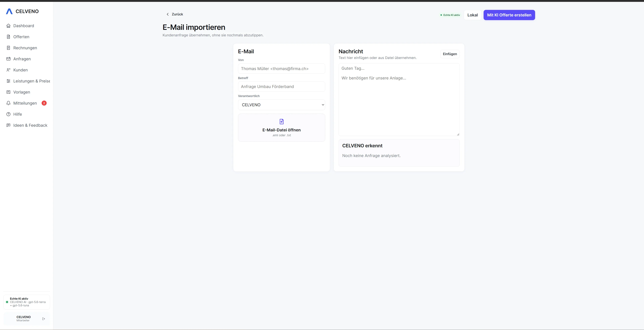Click the Lokal button
This screenshot has width=644, height=330.
coord(473,15)
